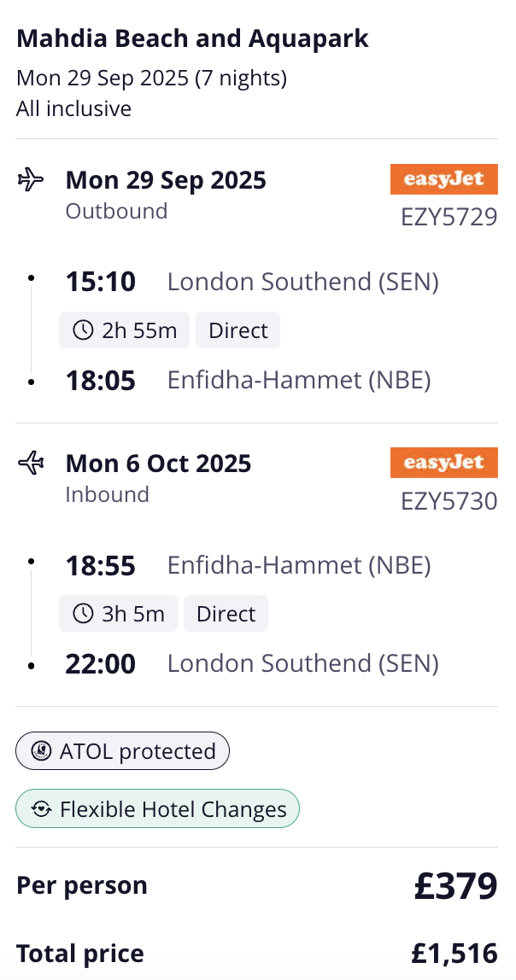
Task: Click the 15:10 London Southend departure
Action: click(252, 282)
